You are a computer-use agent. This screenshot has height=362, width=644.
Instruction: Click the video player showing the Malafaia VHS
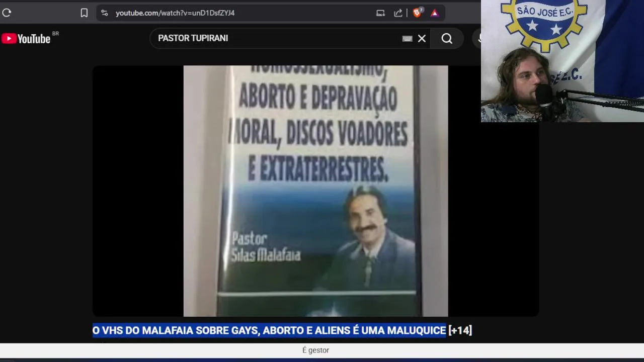315,191
